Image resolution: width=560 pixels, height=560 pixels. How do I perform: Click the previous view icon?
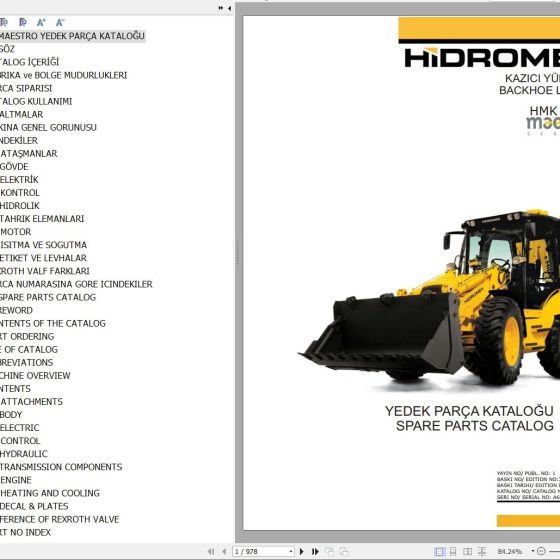(329, 551)
